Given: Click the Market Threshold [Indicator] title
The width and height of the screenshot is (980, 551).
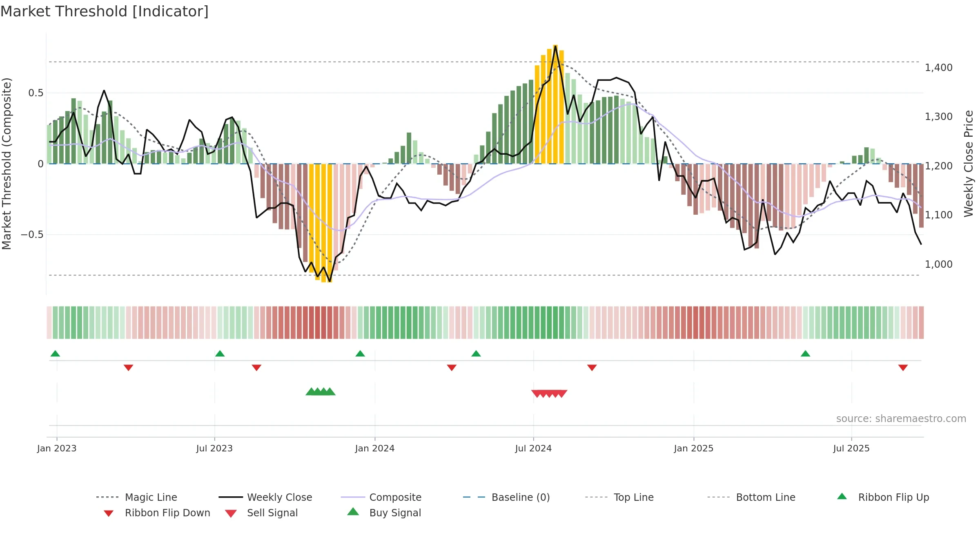Looking at the screenshot, I should coord(105,11).
